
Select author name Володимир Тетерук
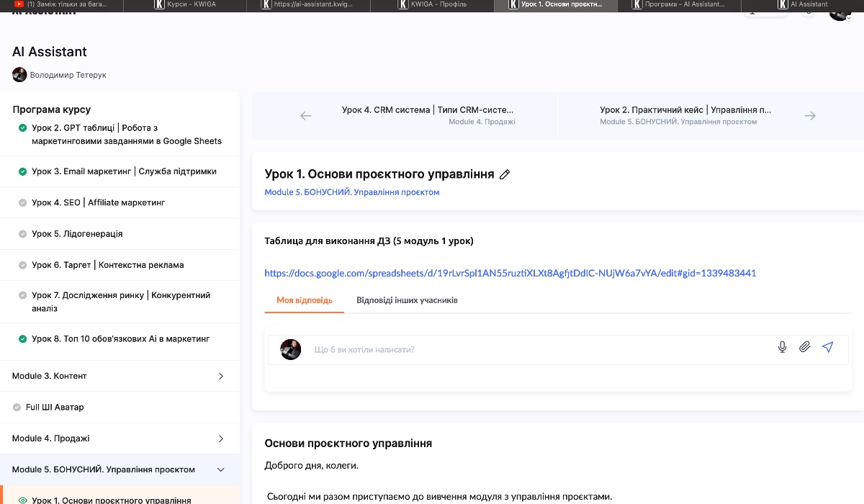pos(68,75)
